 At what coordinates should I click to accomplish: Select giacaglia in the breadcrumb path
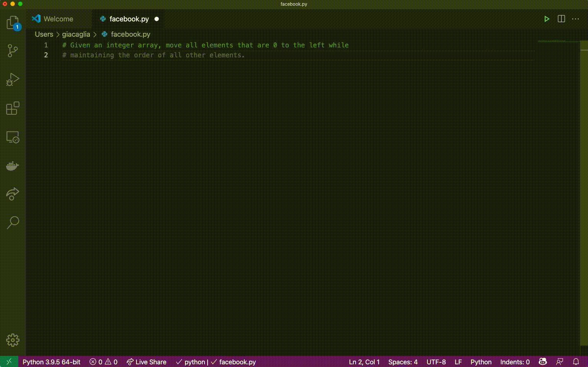click(76, 34)
